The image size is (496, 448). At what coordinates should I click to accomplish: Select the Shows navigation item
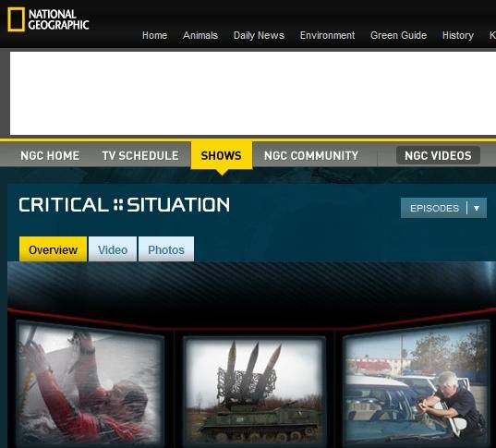pos(222,155)
